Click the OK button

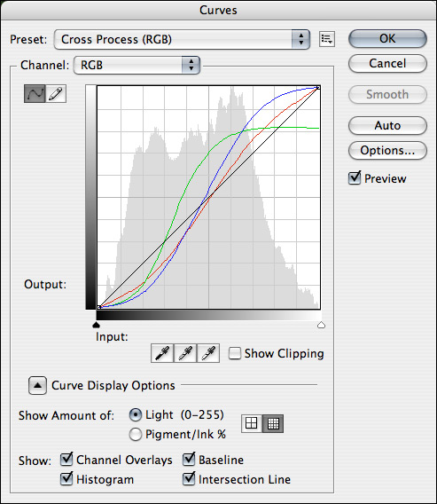(387, 39)
